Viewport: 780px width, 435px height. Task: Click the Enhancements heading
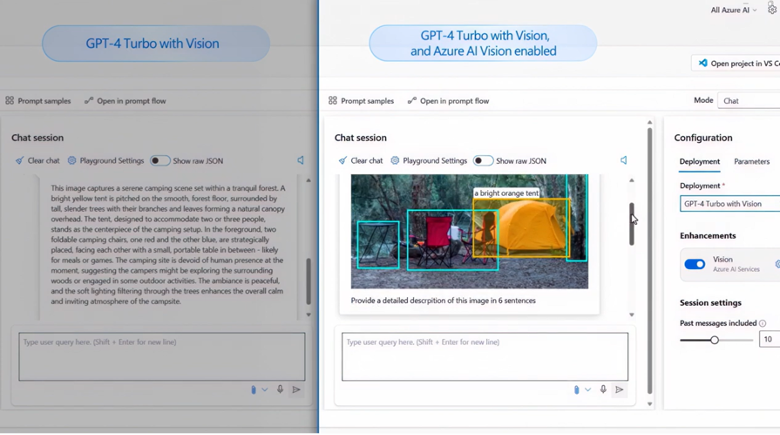click(707, 235)
